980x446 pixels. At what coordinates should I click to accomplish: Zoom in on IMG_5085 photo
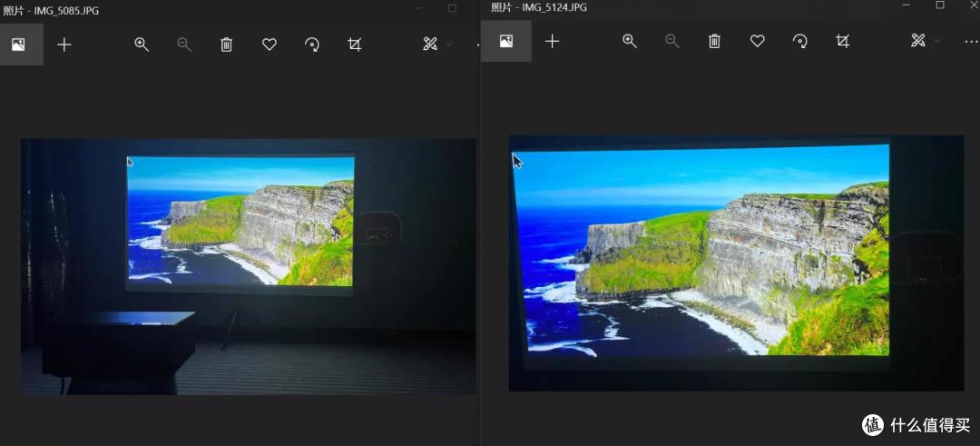[142, 45]
